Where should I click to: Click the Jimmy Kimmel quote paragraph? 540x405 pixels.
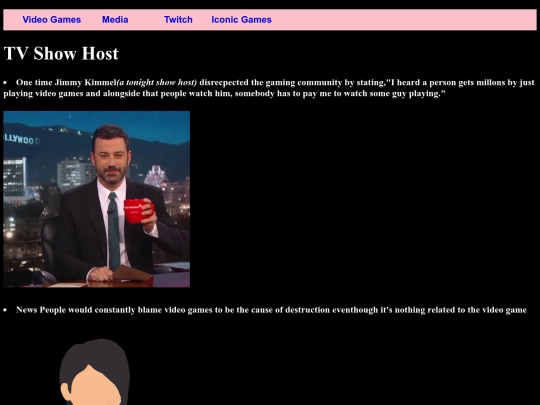[x=269, y=88]
